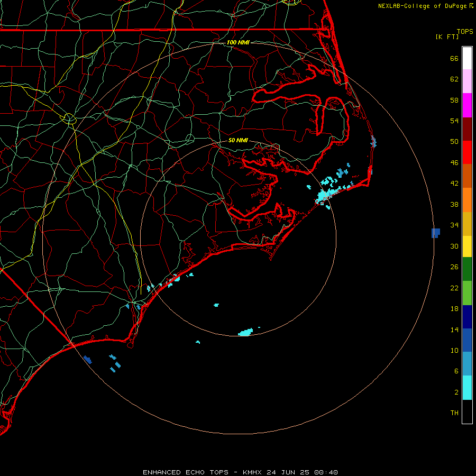Click the legend value "26"
Screen dimensions: 476x476
[454, 267]
